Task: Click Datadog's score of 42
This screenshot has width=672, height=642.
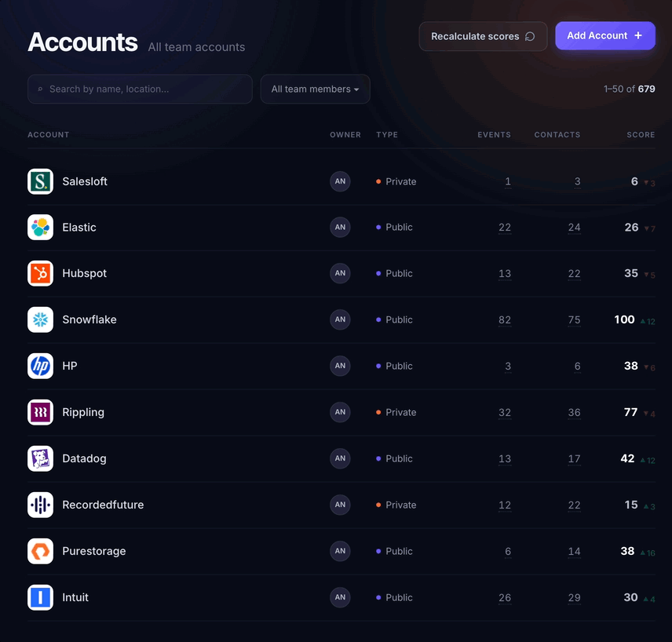Action: click(x=627, y=458)
